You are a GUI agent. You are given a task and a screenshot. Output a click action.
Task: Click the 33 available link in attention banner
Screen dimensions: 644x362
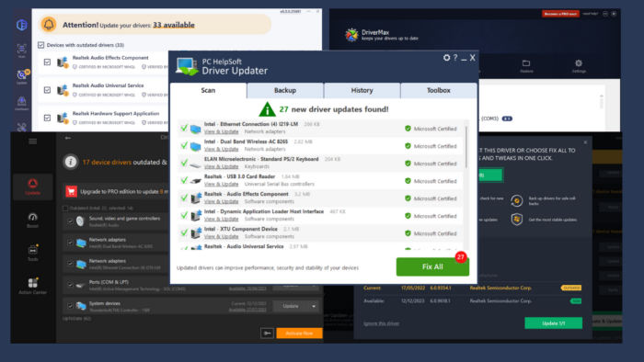[174, 25]
